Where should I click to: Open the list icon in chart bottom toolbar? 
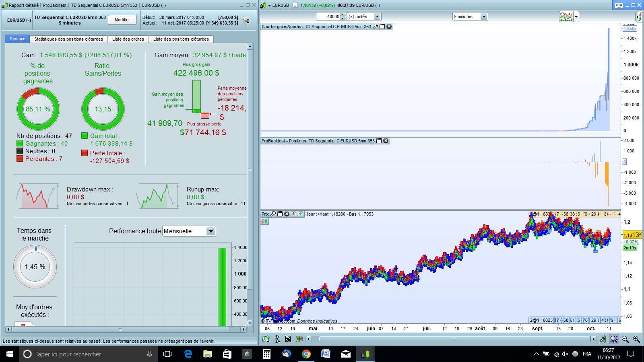pos(288,339)
